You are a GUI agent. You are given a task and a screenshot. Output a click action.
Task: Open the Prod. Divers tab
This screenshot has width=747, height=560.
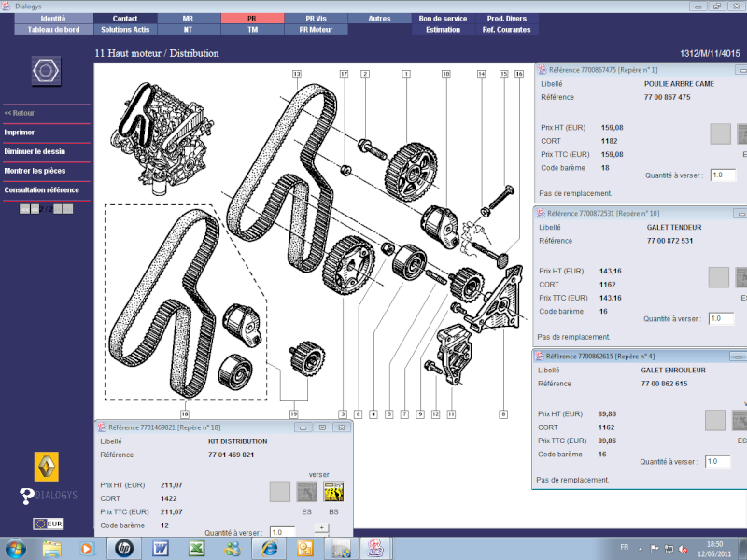click(507, 19)
